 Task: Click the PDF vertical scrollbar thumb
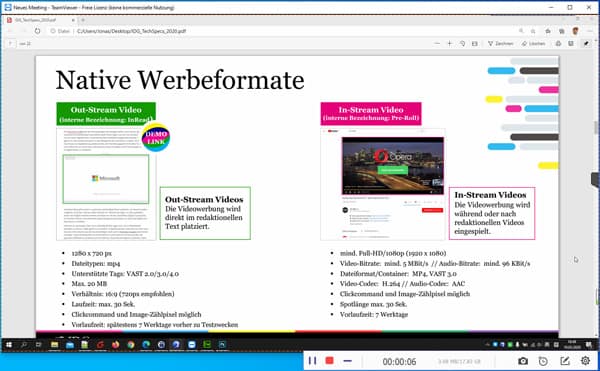(595, 128)
